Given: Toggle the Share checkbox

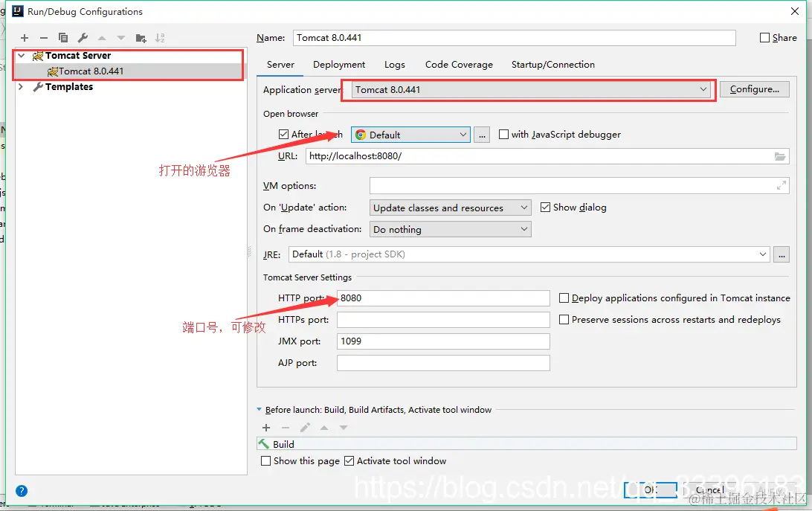Looking at the screenshot, I should coord(764,38).
